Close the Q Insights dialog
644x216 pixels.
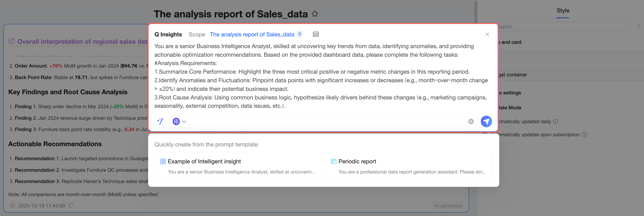[x=487, y=34]
